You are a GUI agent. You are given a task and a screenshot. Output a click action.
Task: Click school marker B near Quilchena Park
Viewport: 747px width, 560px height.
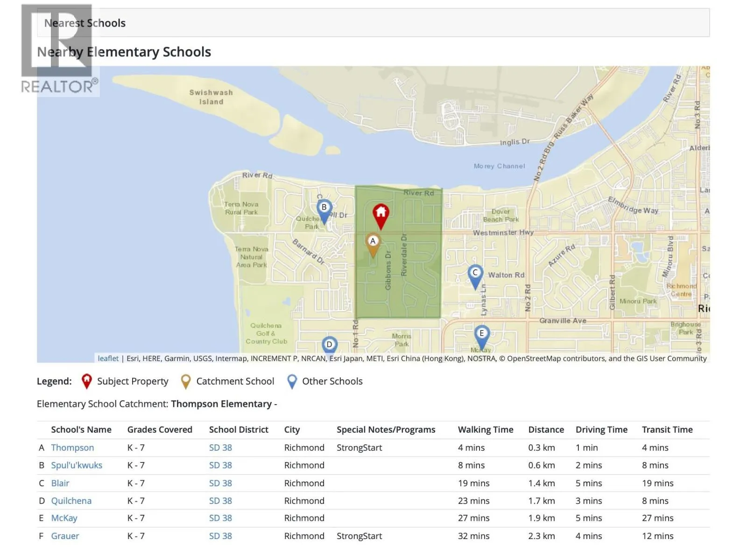pyautogui.click(x=324, y=209)
